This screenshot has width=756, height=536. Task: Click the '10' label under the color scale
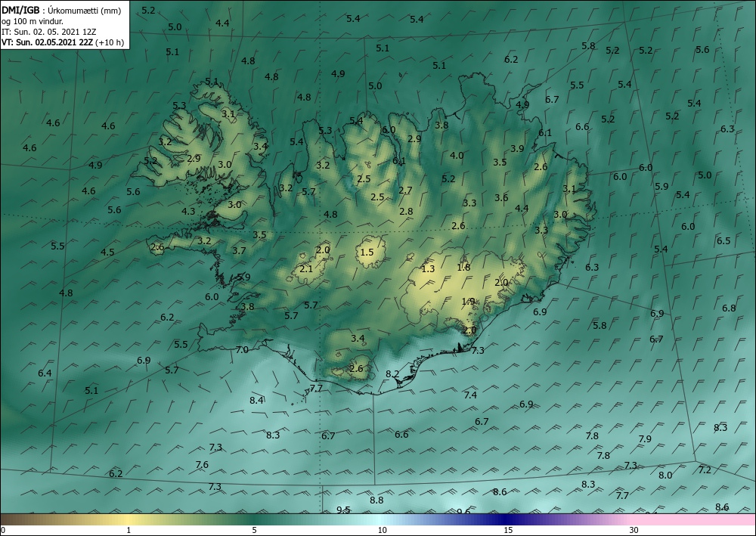click(382, 530)
